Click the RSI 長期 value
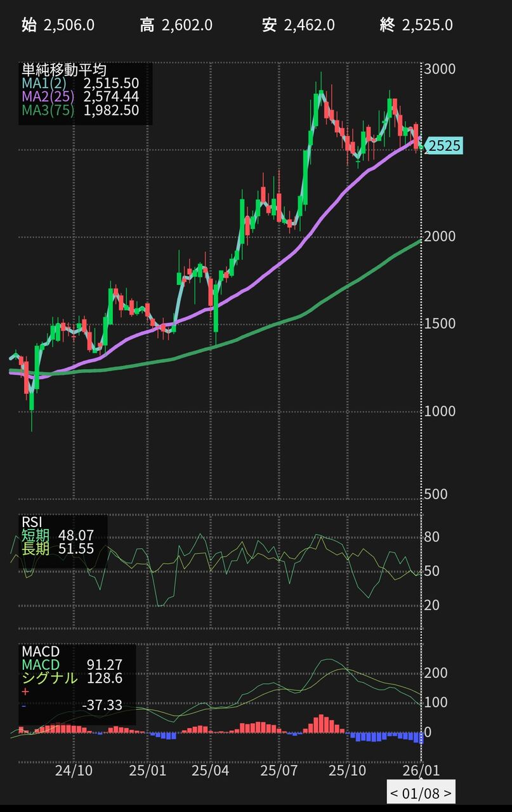The width and height of the screenshot is (512, 812). [75, 549]
